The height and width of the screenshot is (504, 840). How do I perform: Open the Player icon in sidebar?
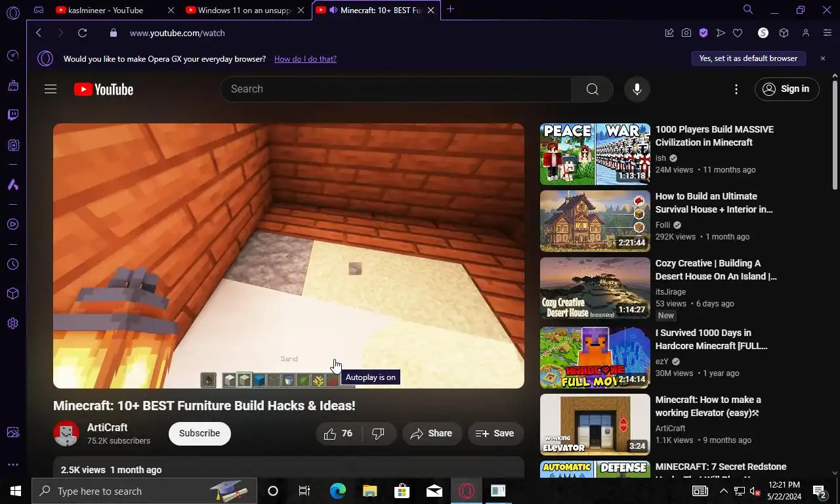[13, 224]
